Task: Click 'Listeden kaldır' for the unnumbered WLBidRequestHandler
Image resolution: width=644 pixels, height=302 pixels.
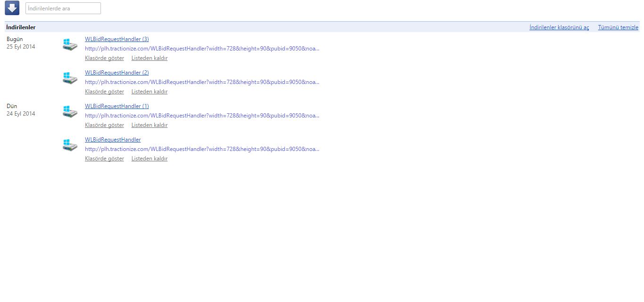Action: click(149, 159)
